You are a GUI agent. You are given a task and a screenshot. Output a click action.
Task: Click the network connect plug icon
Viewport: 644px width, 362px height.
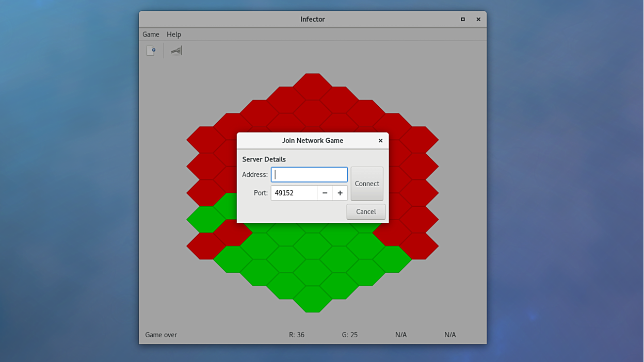pyautogui.click(x=176, y=51)
